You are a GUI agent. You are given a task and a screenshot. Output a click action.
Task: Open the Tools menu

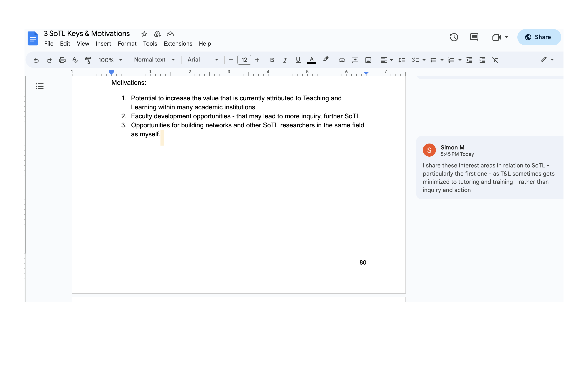click(150, 44)
